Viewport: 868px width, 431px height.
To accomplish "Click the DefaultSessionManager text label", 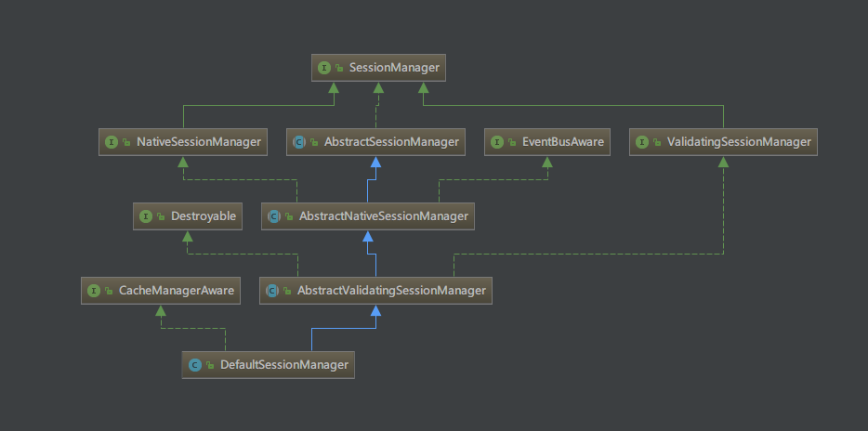I will click(284, 365).
